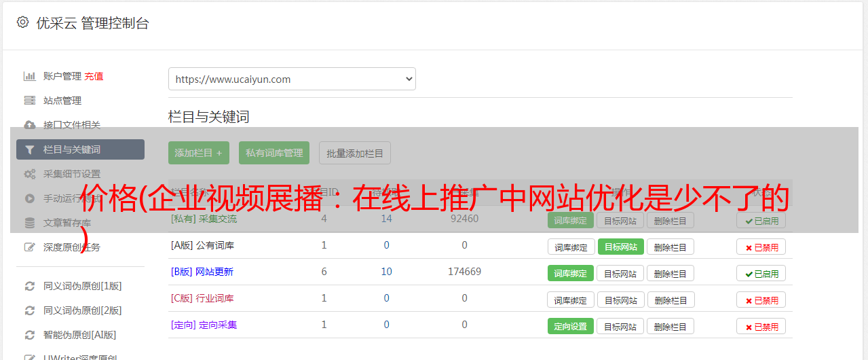Toggle 已禁用 status for 行业词库 row
The height and width of the screenshot is (360, 868).
tap(761, 300)
